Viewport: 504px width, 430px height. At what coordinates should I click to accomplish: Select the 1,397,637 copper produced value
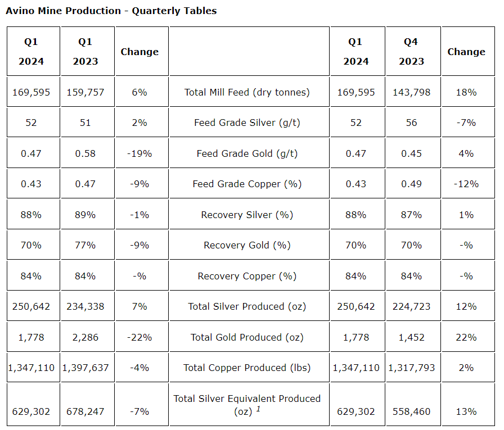coord(85,368)
